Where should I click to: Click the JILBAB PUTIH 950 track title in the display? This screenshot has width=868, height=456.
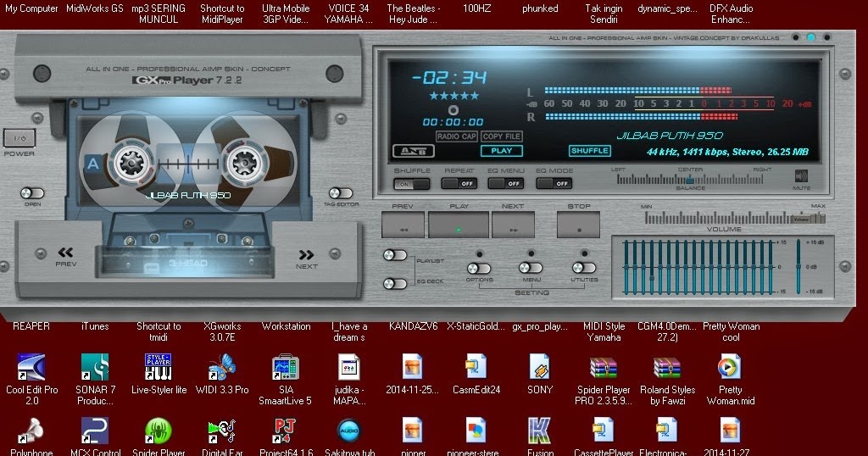[x=670, y=136]
